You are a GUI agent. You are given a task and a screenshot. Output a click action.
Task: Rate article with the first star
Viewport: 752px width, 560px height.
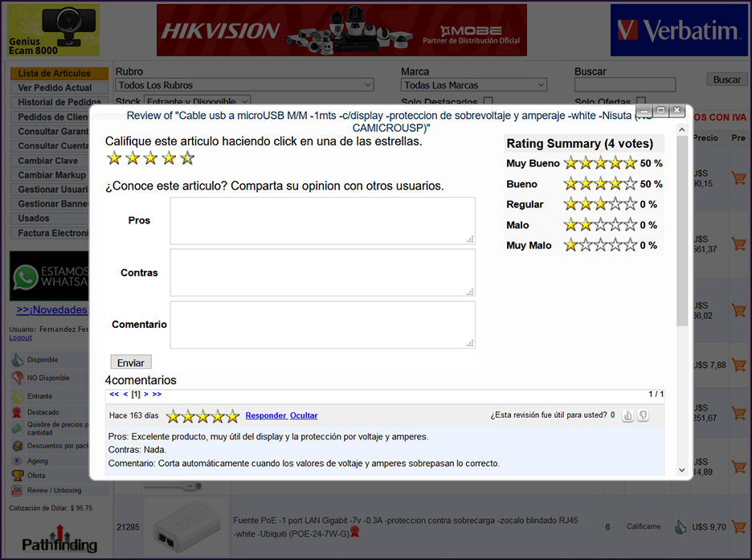click(x=114, y=158)
